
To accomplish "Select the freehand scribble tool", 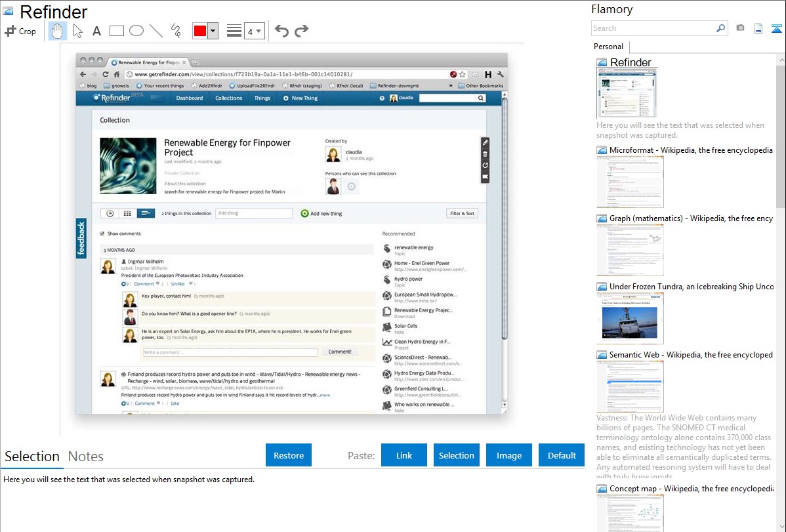I will pos(176,31).
